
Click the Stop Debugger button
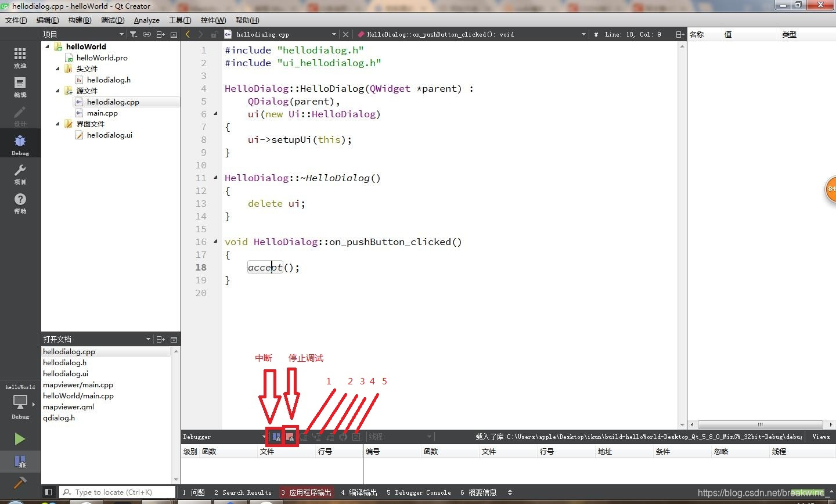tap(290, 437)
